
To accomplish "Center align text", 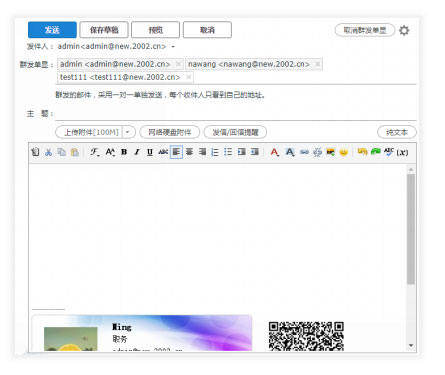I will (189, 152).
